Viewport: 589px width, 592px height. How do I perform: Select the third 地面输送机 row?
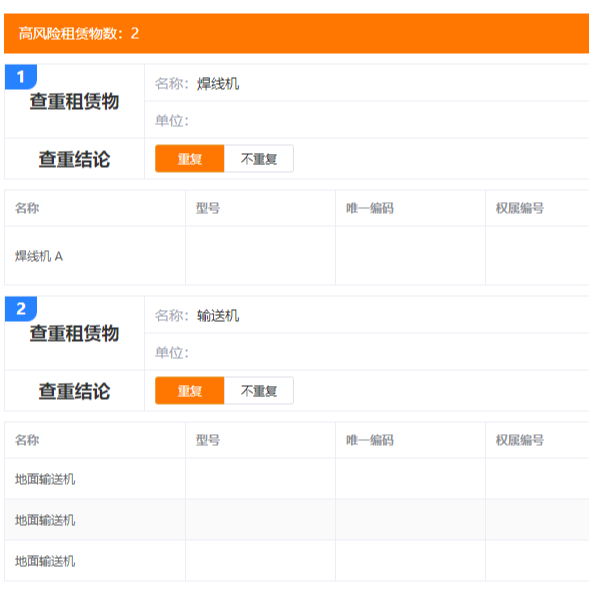296,561
